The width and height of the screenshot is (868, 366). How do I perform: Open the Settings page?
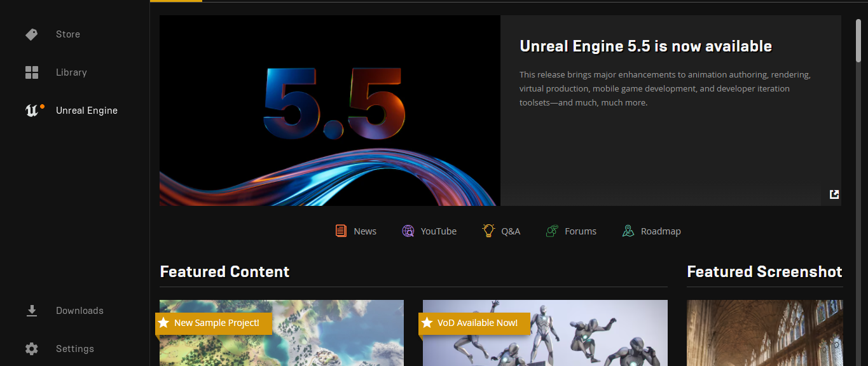tap(75, 349)
